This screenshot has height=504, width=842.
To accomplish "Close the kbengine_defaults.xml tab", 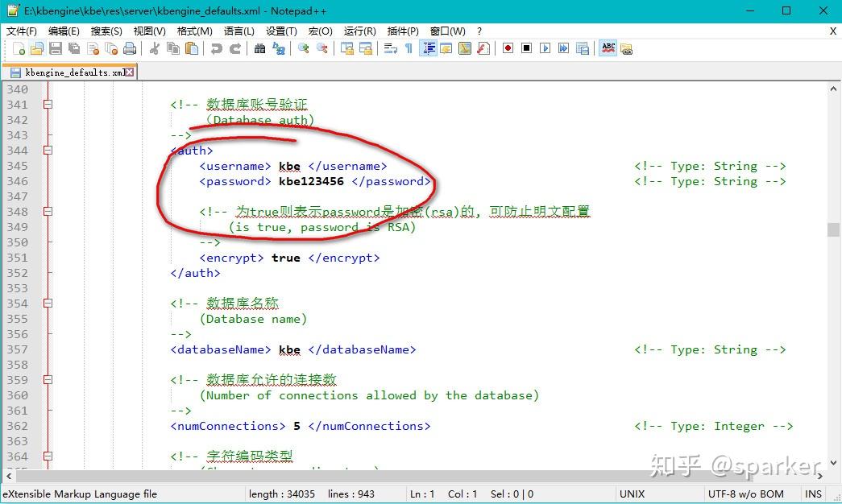I will pyautogui.click(x=128, y=72).
